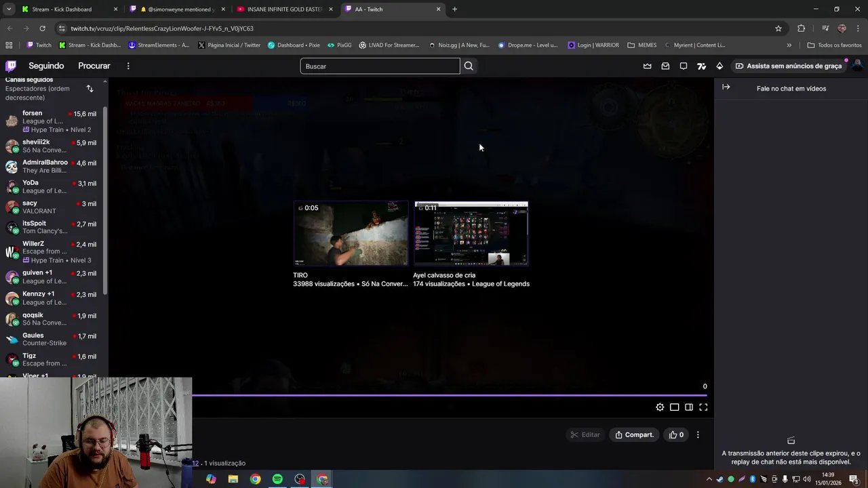Viewport: 868px width, 488px height.
Task: Open Chrome apps grid icon
Action: 9,45
